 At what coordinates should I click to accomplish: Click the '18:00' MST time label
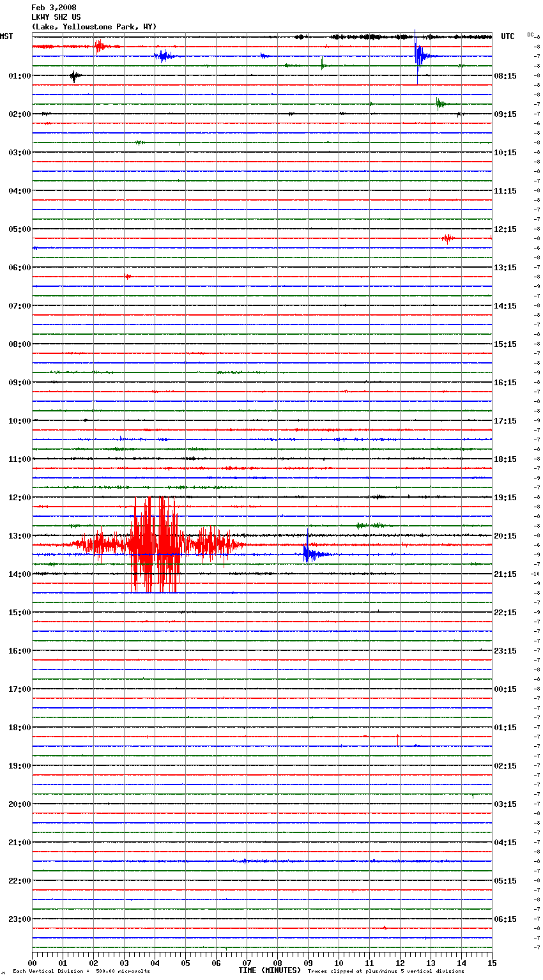click(20, 728)
